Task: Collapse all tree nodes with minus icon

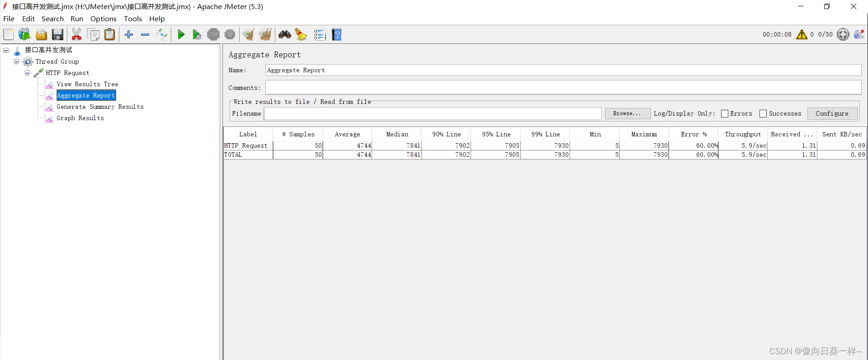Action: click(145, 34)
